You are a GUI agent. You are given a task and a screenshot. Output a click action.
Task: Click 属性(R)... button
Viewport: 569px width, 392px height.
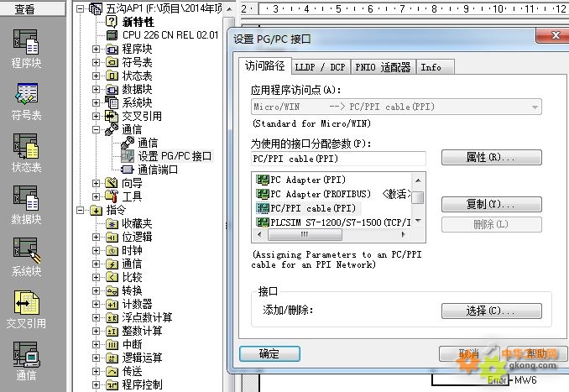[491, 158]
